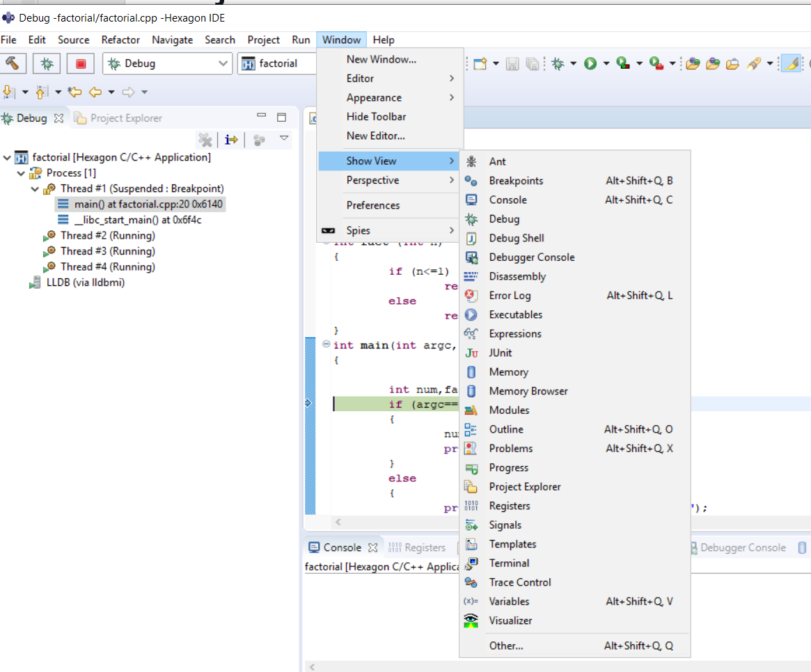Show the Breakpoints view

coord(574,181)
